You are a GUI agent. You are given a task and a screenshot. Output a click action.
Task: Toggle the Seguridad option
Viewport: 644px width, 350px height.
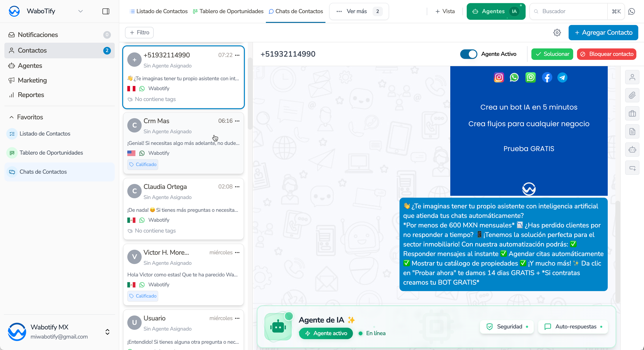507,327
